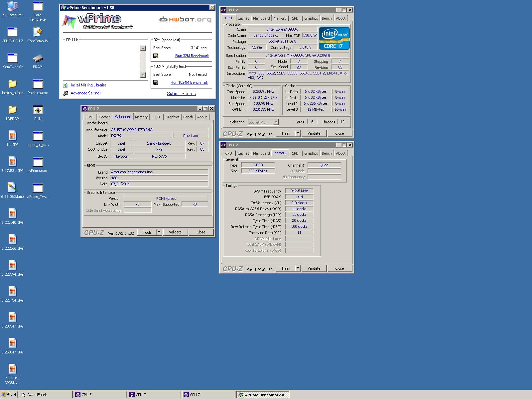Open the Advanced Settings link
Screen dimensions: 532x399
pyautogui.click(x=86, y=93)
